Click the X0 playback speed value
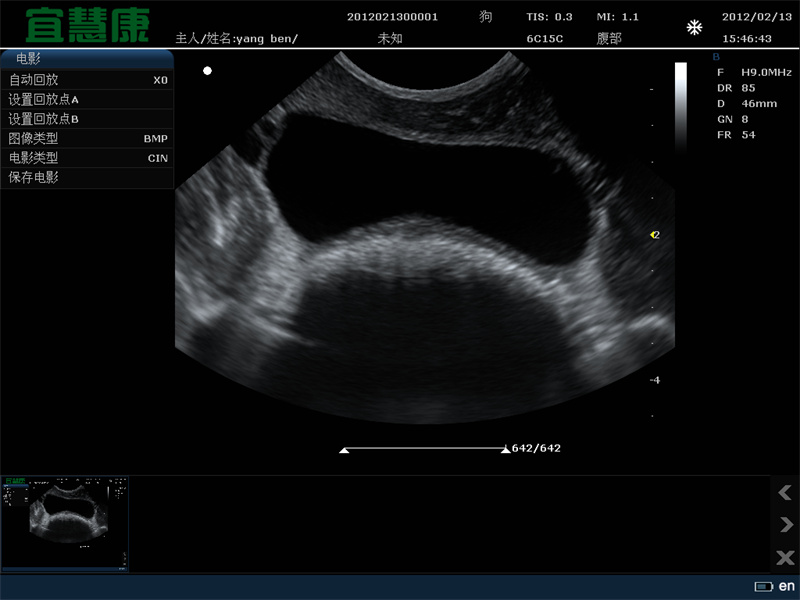Image resolution: width=800 pixels, height=600 pixels. pyautogui.click(x=160, y=80)
